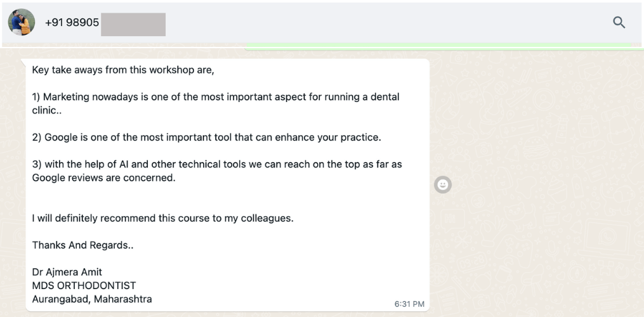Open message search with the magnifier icon
644x317 pixels.
pyautogui.click(x=619, y=23)
